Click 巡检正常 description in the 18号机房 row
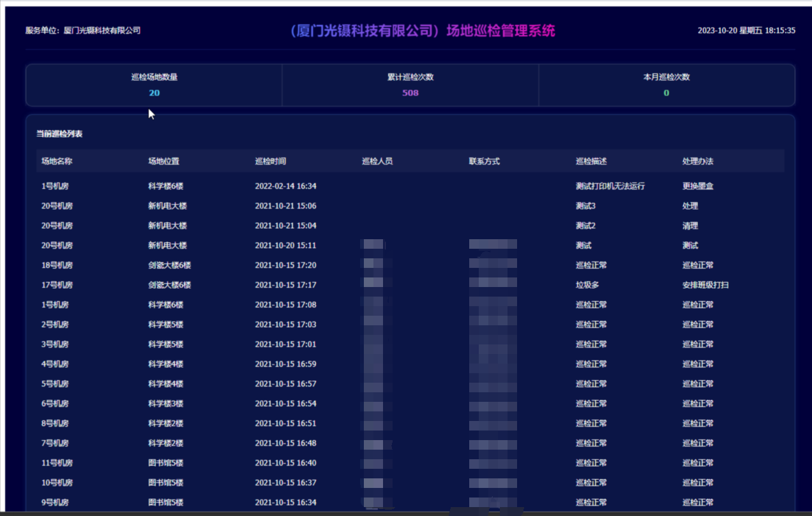Image resolution: width=812 pixels, height=516 pixels. 591,265
